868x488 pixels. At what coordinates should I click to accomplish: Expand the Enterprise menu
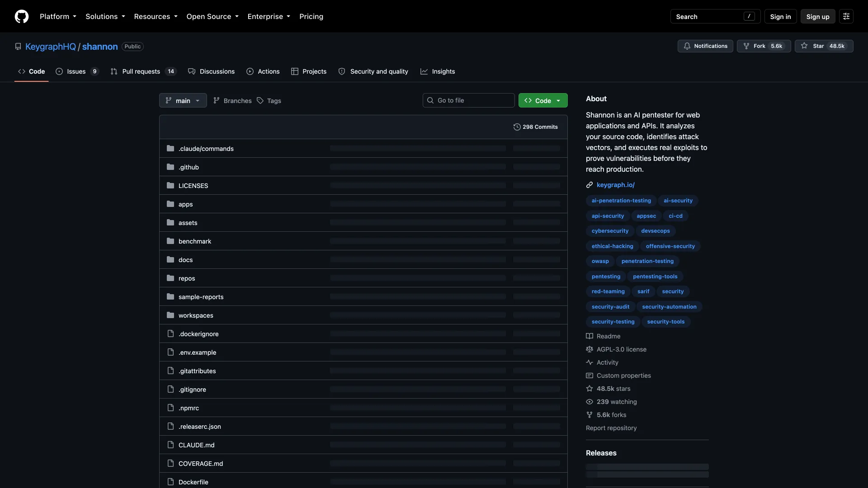pyautogui.click(x=269, y=16)
